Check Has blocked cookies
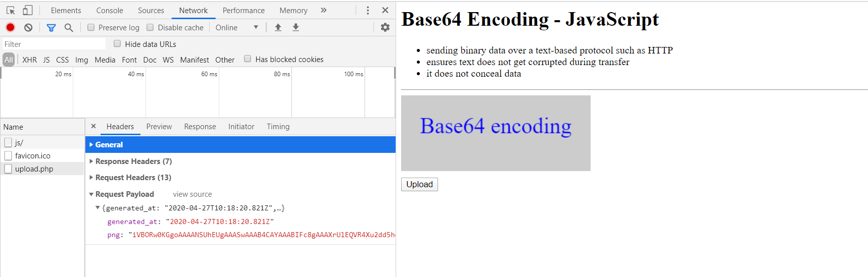This screenshot has width=868, height=277. coord(248,59)
